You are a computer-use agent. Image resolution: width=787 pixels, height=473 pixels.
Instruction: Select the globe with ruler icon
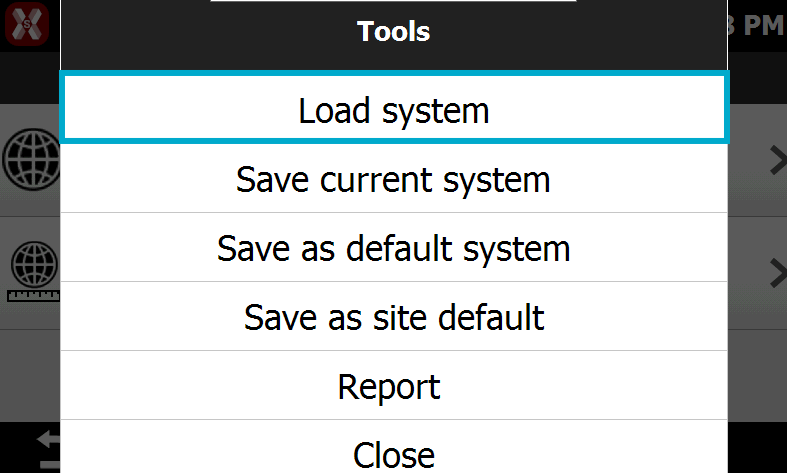pyautogui.click(x=34, y=272)
